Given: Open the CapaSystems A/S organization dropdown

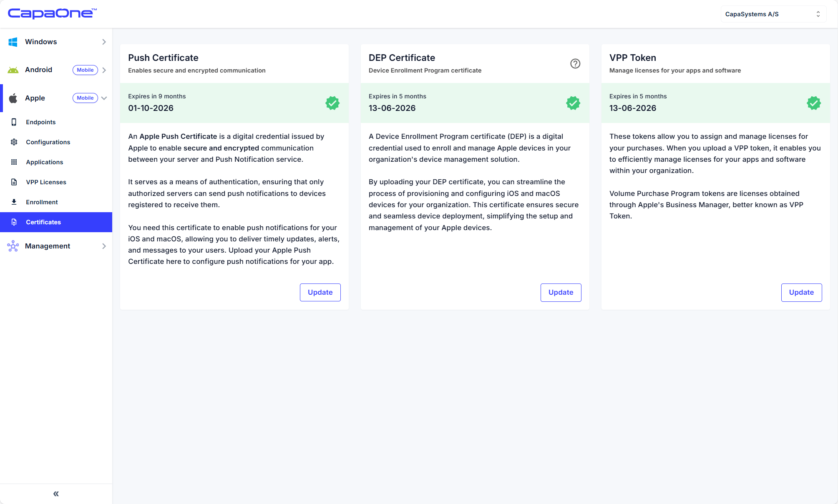Looking at the screenshot, I should pos(773,14).
